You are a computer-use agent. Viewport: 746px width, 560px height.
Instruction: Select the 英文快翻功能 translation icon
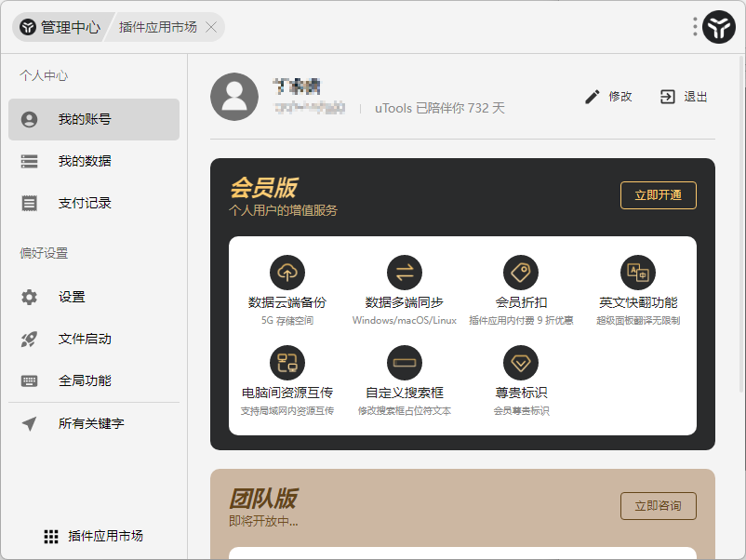tap(636, 273)
